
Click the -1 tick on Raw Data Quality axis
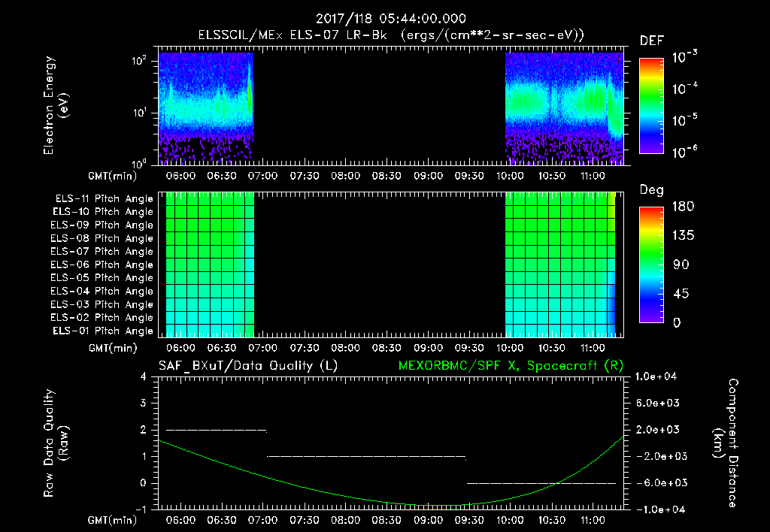point(141,509)
